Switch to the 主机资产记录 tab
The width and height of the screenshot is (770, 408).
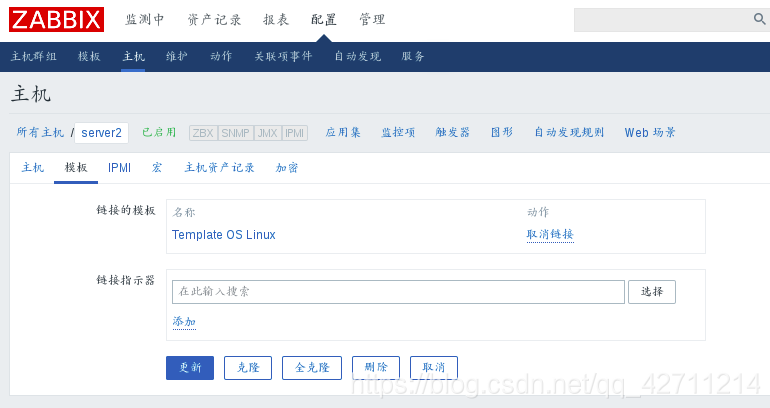pyautogui.click(x=219, y=168)
